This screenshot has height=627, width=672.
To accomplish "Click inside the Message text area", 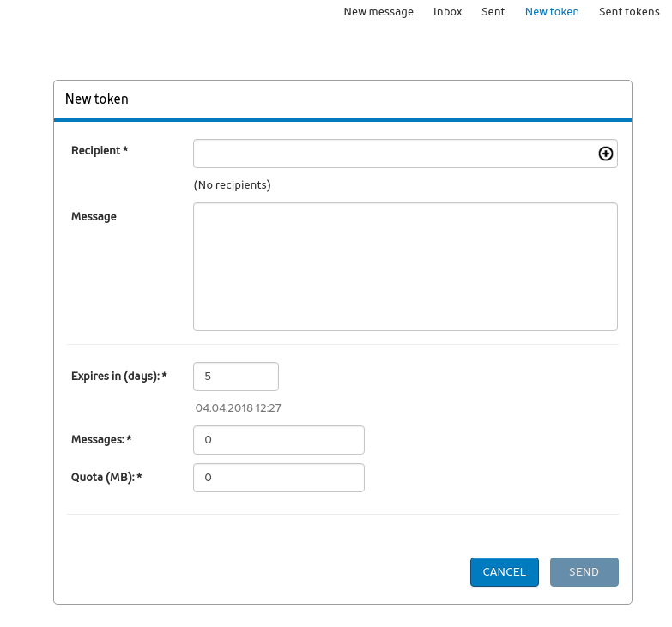I will [405, 266].
